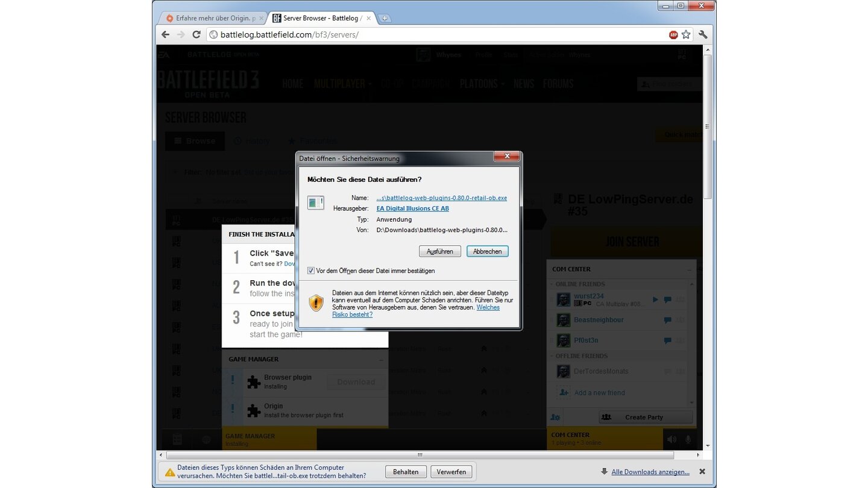Open the 'Welches Risiko besteht?' link
This screenshot has height=488, width=868.
coord(416,311)
